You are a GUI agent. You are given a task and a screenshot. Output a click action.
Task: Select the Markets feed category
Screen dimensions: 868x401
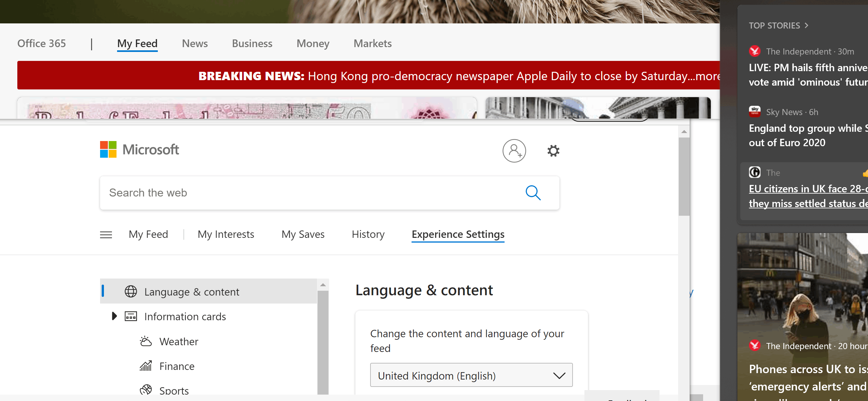click(x=372, y=43)
